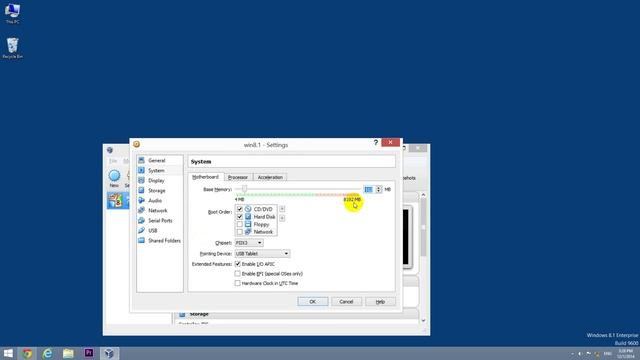The height and width of the screenshot is (360, 640).
Task: Toggle CD/DVD boot order checkbox
Action: click(x=240, y=209)
